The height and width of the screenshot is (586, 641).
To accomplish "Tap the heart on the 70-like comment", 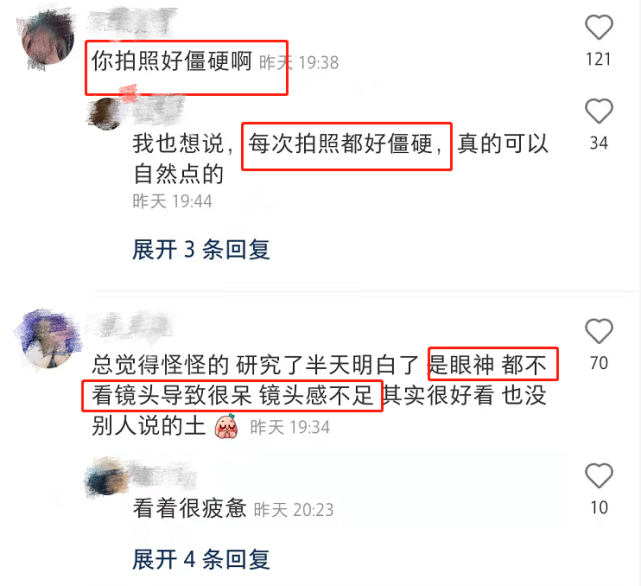I will (599, 331).
